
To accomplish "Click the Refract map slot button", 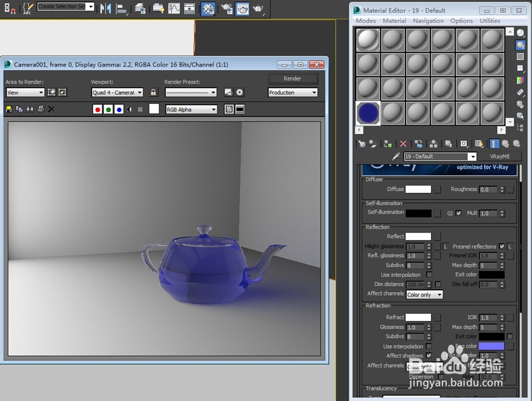I will (x=437, y=317).
